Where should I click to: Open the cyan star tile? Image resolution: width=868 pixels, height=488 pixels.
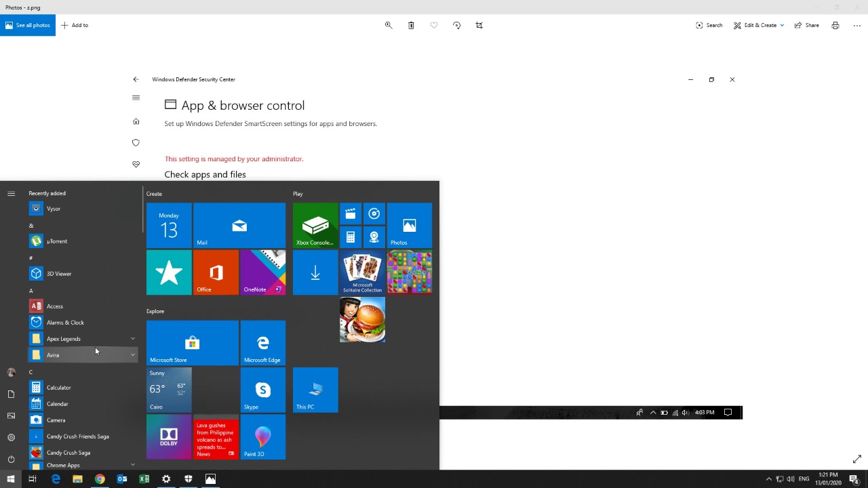(x=169, y=272)
